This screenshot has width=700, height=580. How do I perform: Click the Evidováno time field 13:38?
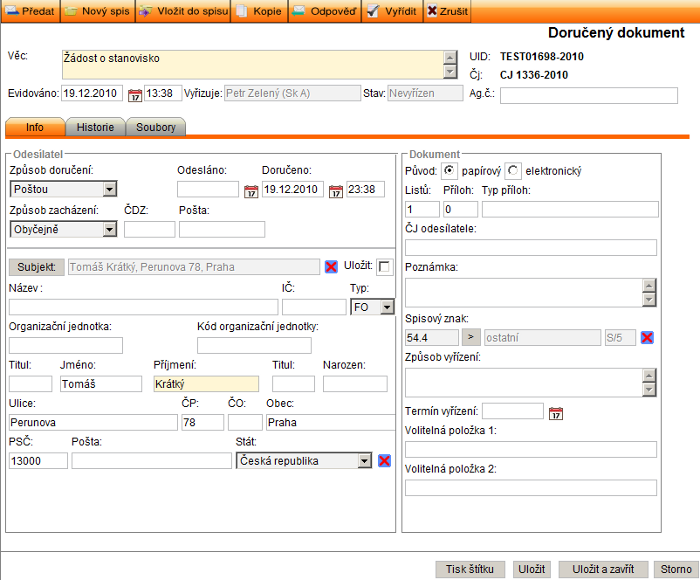[163, 93]
